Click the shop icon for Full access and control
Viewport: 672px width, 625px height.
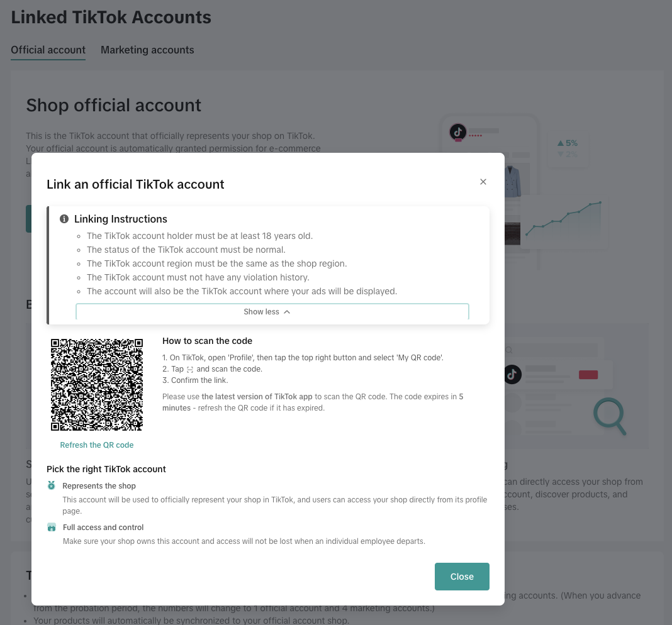(x=52, y=527)
